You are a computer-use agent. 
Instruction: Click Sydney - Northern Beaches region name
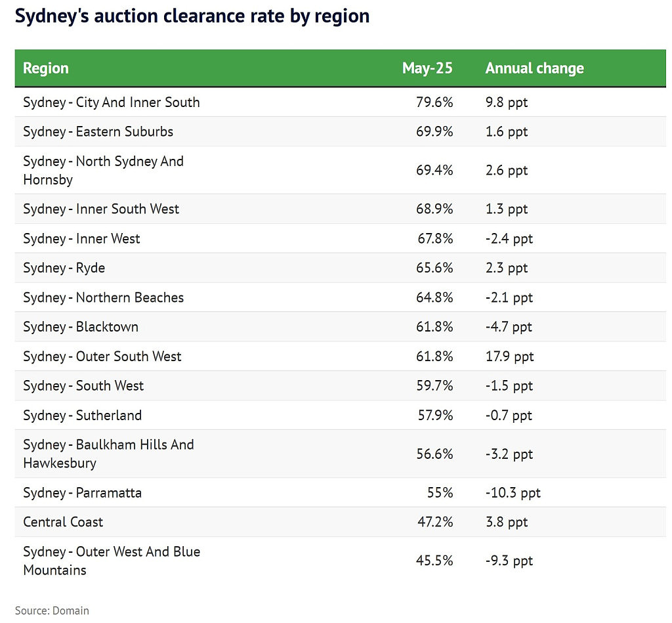click(x=103, y=297)
